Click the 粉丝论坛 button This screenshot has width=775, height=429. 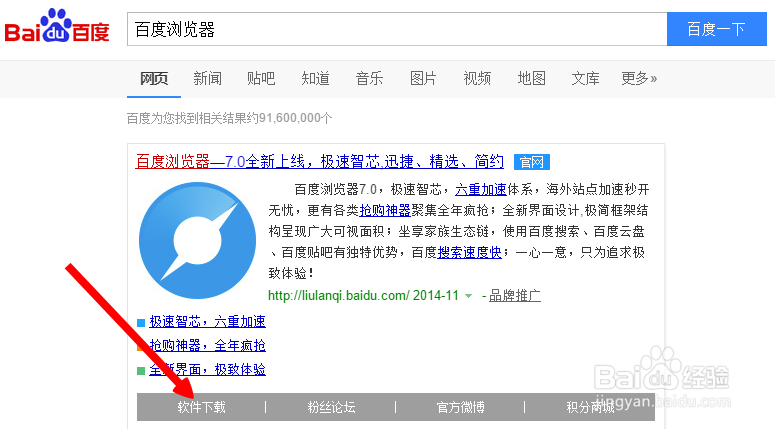pos(331,407)
